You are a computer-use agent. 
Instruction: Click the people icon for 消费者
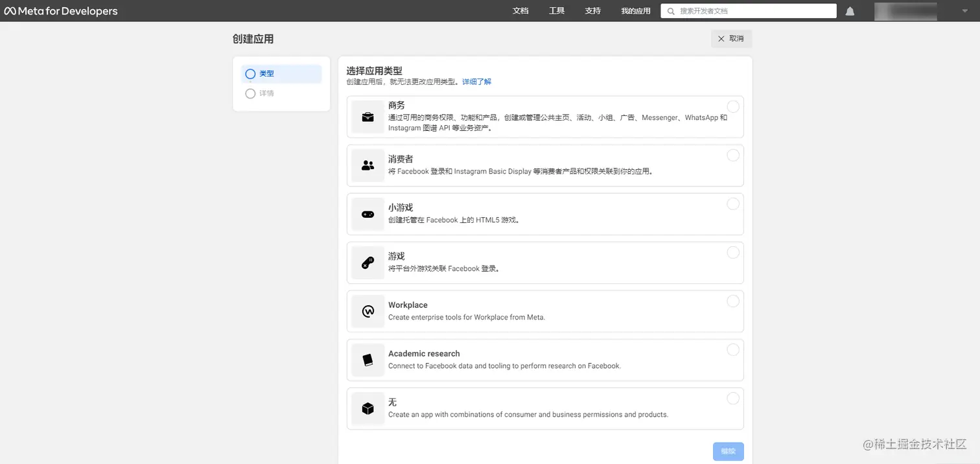pos(367,165)
